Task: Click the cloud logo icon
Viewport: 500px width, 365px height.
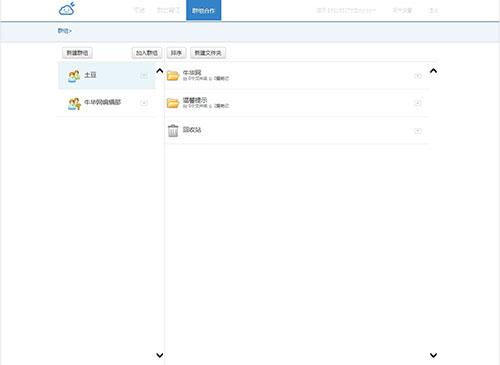Action: click(67, 9)
